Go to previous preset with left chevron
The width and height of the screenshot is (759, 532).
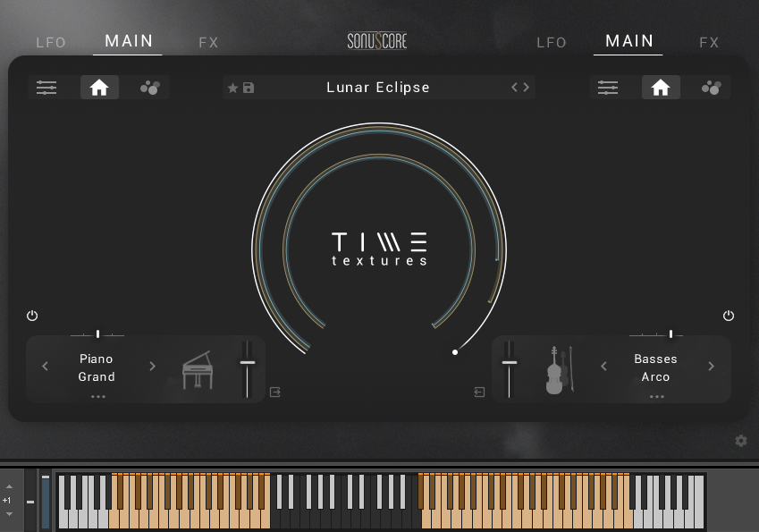click(515, 87)
